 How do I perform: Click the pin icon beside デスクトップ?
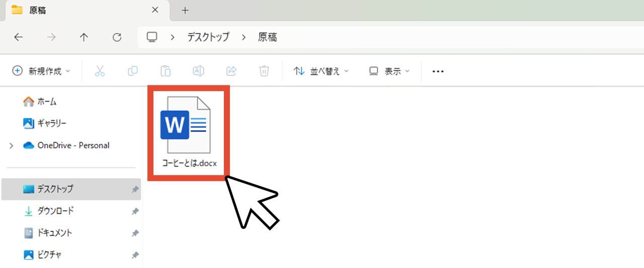point(135,190)
